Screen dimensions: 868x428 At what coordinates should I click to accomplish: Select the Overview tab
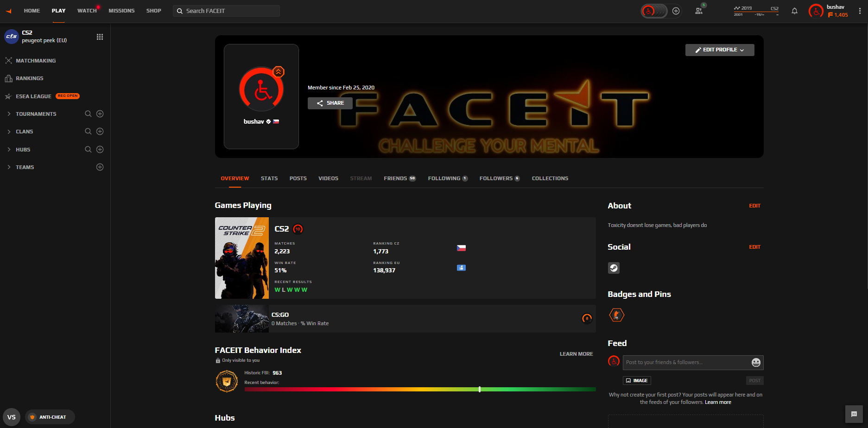point(235,178)
